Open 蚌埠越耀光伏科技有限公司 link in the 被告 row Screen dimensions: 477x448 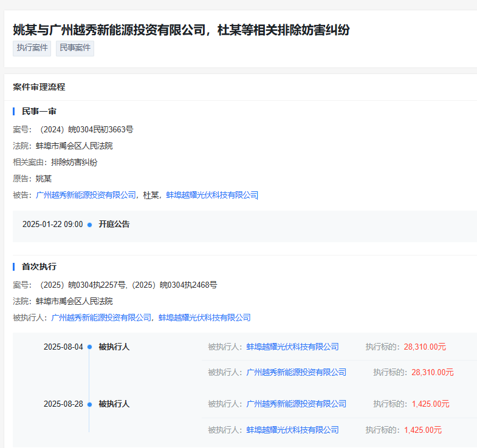click(212, 195)
